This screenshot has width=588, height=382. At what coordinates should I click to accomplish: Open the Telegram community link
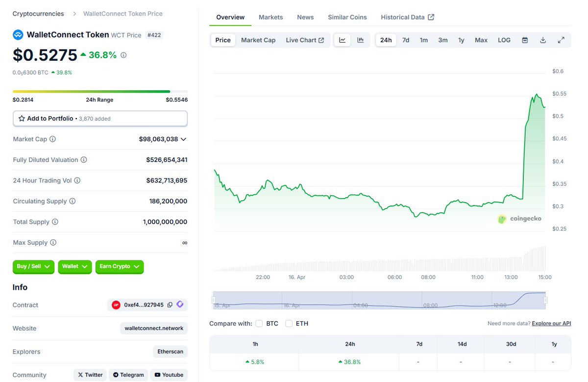[128, 375]
